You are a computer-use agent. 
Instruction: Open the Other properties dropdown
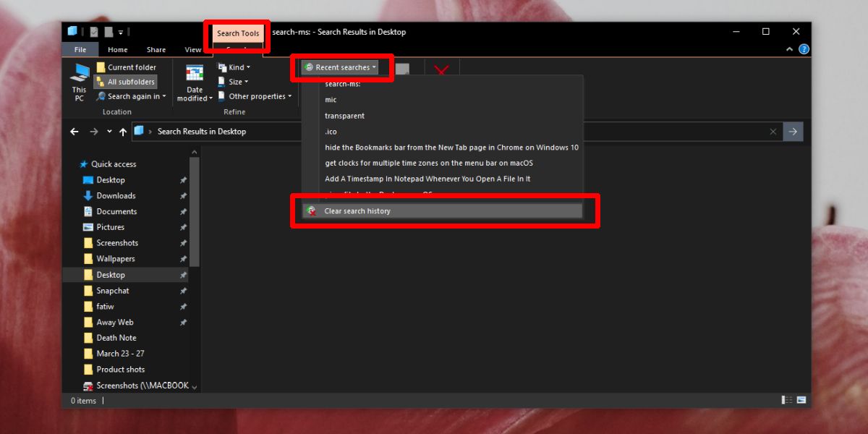point(255,96)
